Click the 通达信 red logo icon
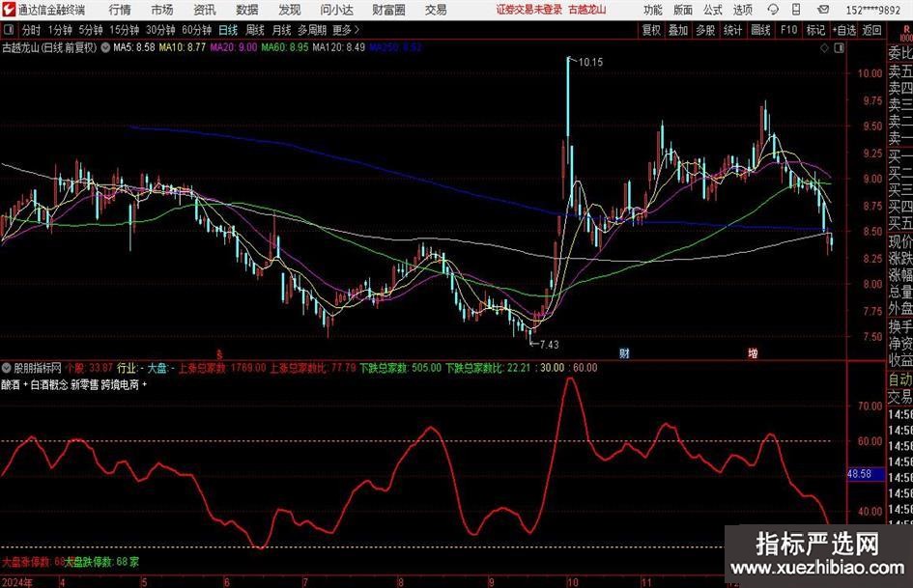913x588 pixels. (9, 10)
